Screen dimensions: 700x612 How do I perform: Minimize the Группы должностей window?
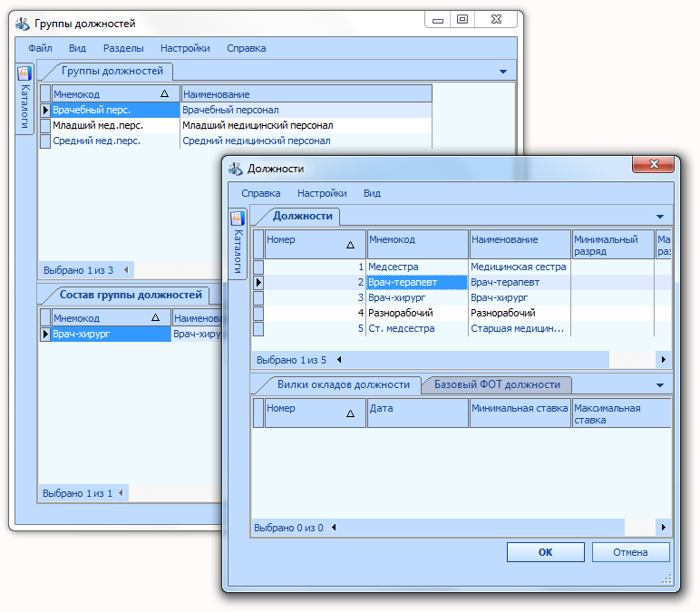click(438, 19)
